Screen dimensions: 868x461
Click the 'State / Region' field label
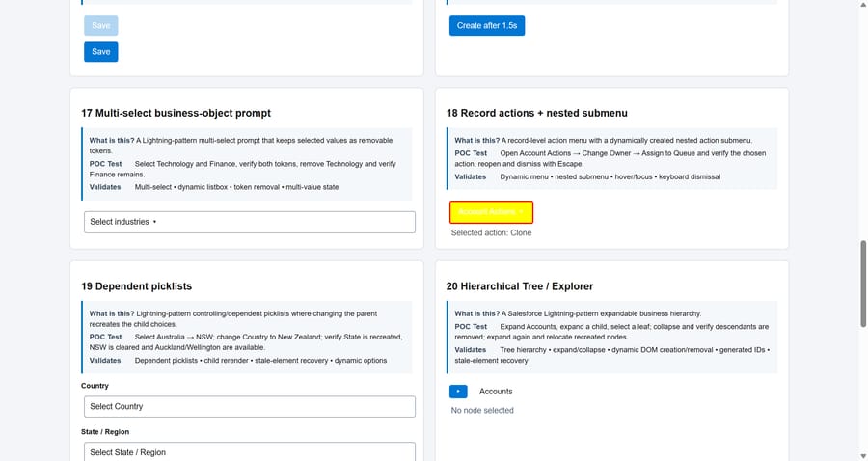click(105, 432)
